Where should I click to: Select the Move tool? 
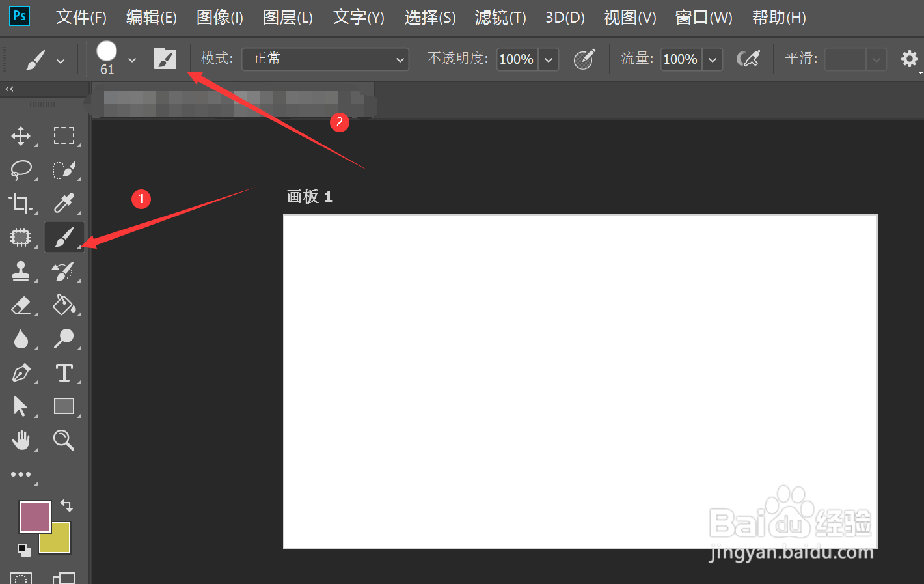(x=20, y=135)
